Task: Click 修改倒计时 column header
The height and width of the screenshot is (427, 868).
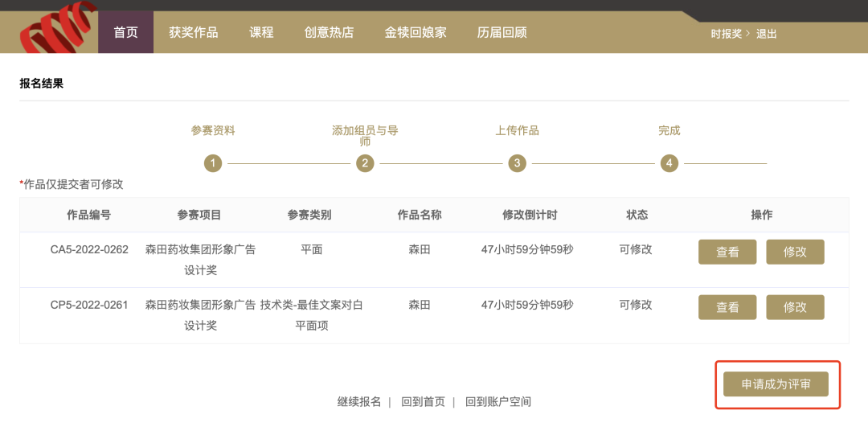Action: (530, 215)
